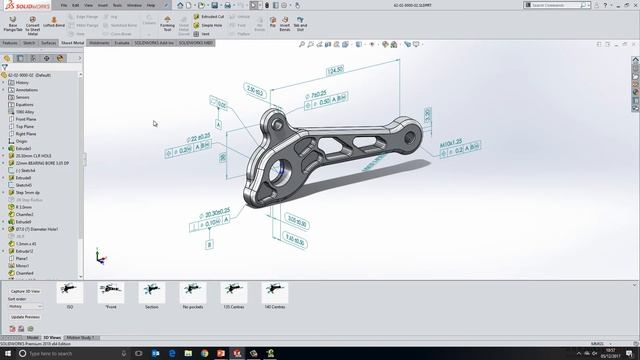Click the Zoom to Fit icon

coord(302,44)
